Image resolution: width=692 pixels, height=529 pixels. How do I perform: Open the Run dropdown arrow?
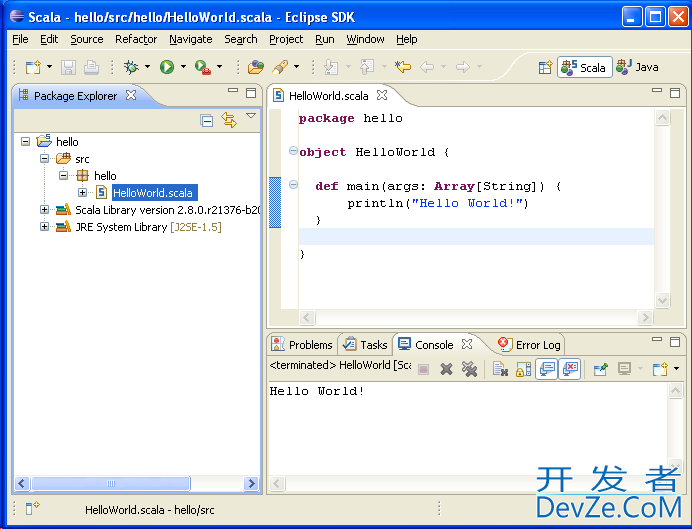point(183,67)
